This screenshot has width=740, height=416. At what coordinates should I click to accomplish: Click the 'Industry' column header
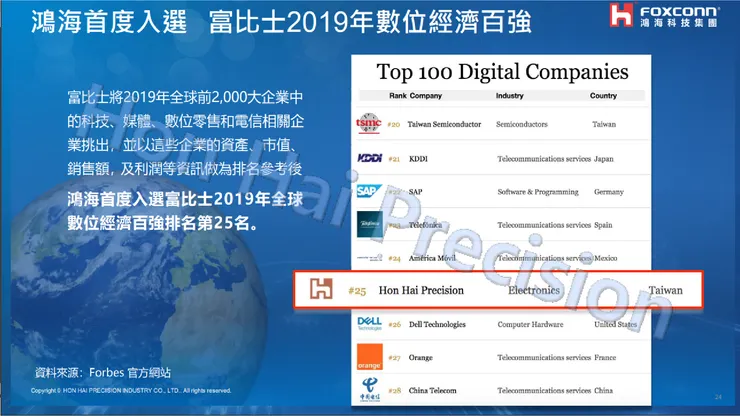510,95
